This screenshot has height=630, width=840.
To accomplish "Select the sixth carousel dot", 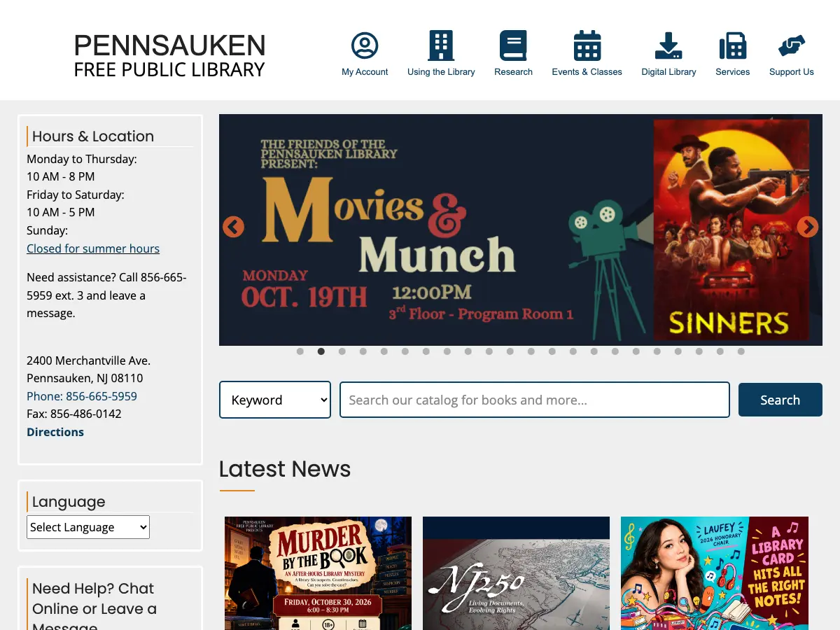I will point(405,351).
